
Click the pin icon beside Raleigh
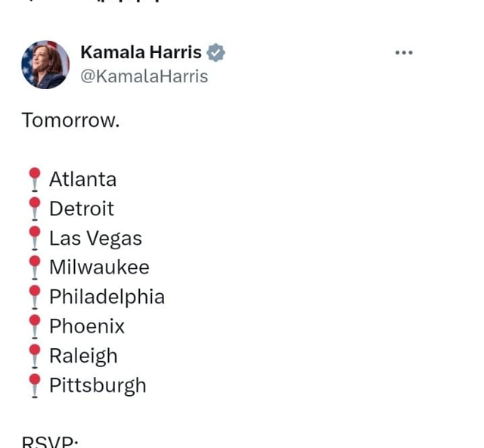34,356
